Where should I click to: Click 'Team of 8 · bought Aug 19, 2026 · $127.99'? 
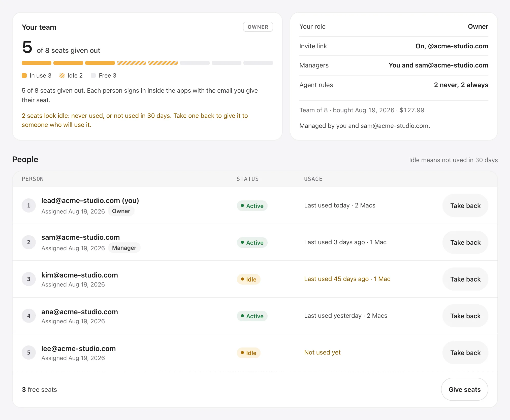[x=362, y=110]
